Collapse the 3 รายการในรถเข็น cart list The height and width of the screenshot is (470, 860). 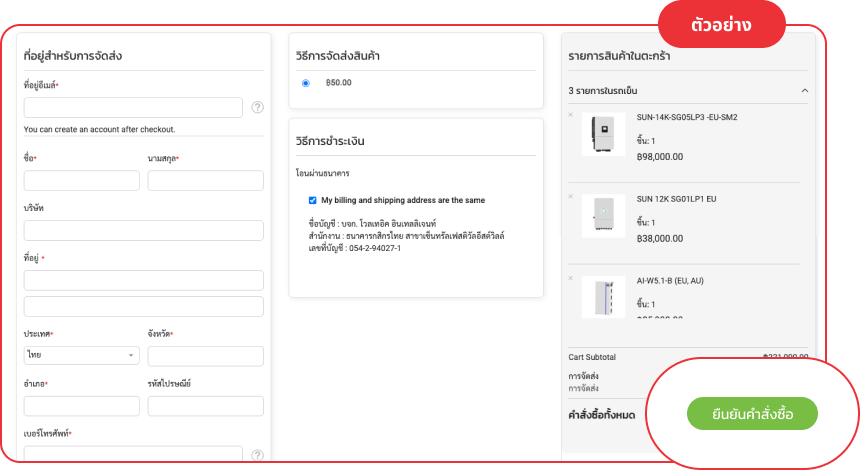(x=805, y=90)
